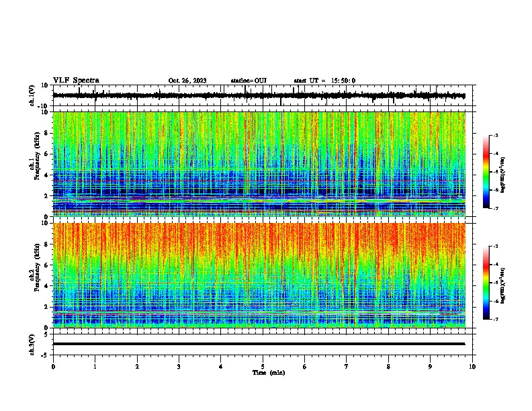Click the 'Time (min)' x-axis label
The width and height of the screenshot is (532, 411).
(269, 373)
